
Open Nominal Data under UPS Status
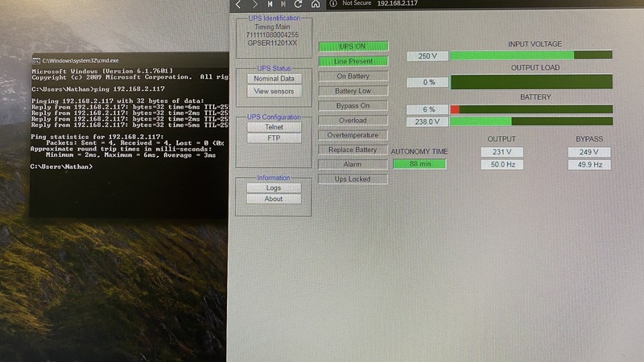coord(274,78)
